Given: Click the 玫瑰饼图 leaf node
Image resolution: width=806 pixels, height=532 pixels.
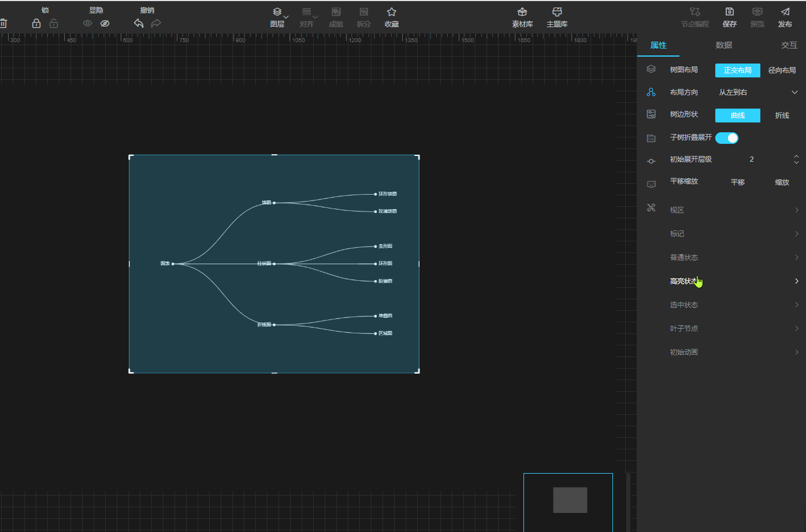Looking at the screenshot, I should point(386,211).
